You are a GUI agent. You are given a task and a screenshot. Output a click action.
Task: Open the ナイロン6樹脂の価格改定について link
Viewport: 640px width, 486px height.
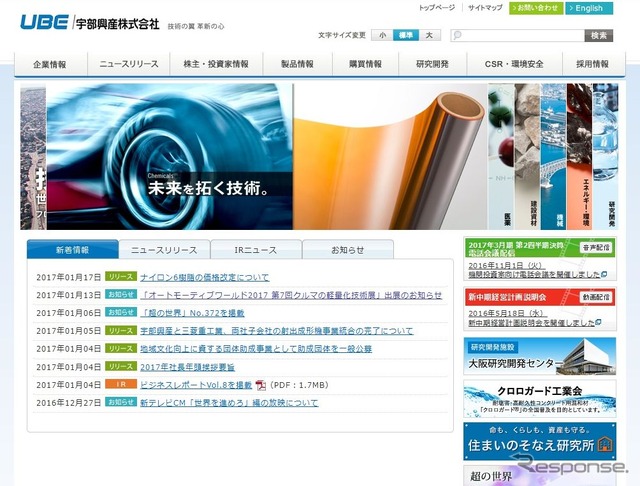click(x=204, y=277)
